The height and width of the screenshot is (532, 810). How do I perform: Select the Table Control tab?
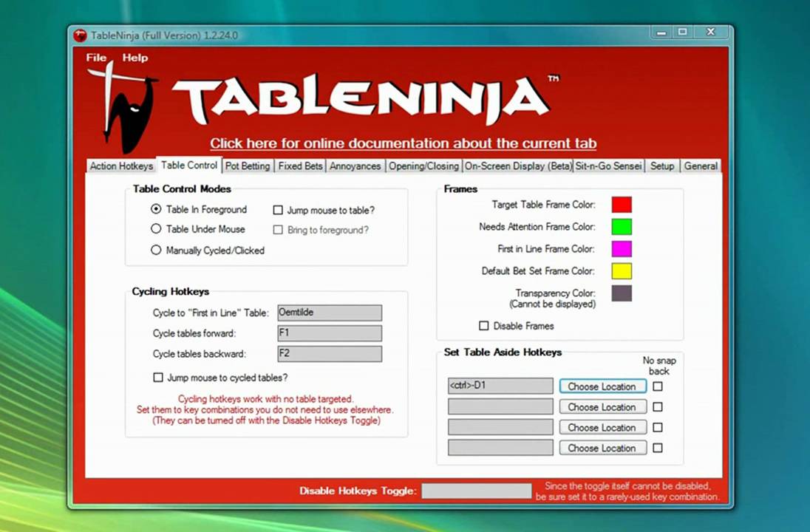(x=189, y=165)
